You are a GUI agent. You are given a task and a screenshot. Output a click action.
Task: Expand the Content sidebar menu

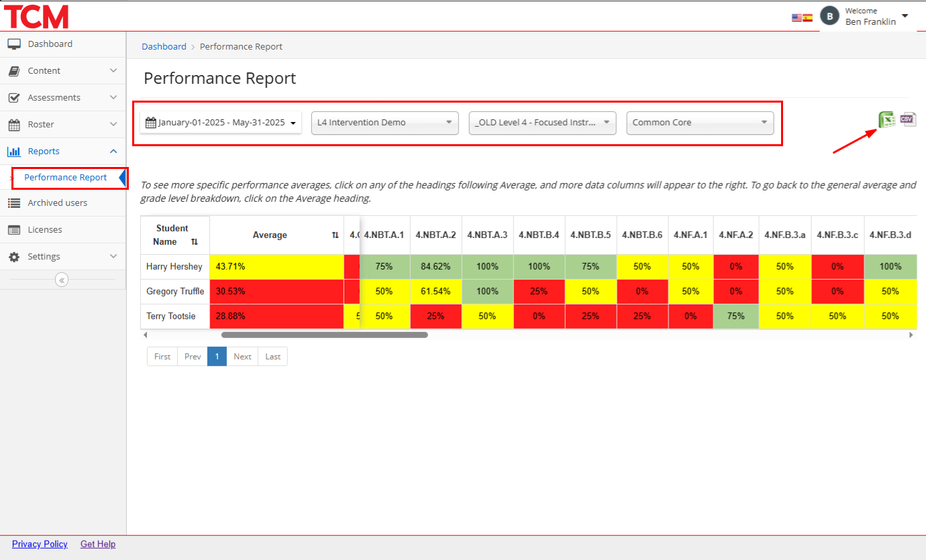62,71
